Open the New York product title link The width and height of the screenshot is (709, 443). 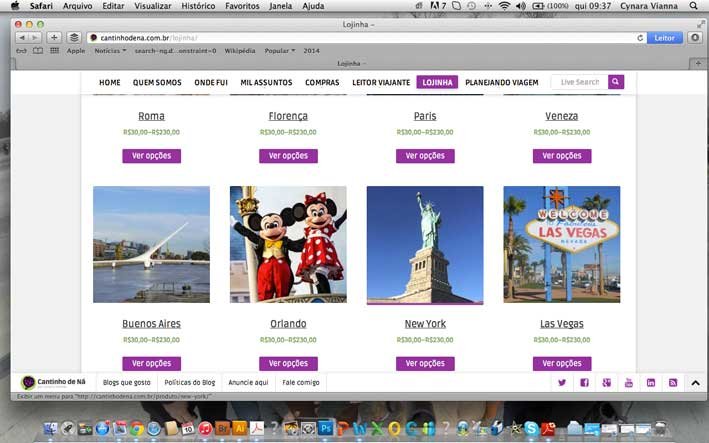(425, 324)
